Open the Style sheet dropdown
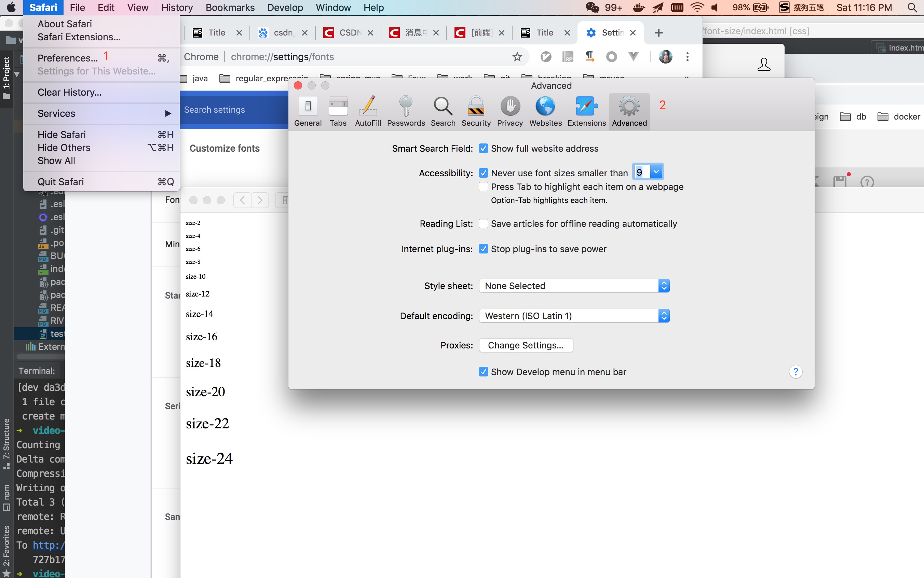Screen dimensions: 924x578 tap(574, 286)
